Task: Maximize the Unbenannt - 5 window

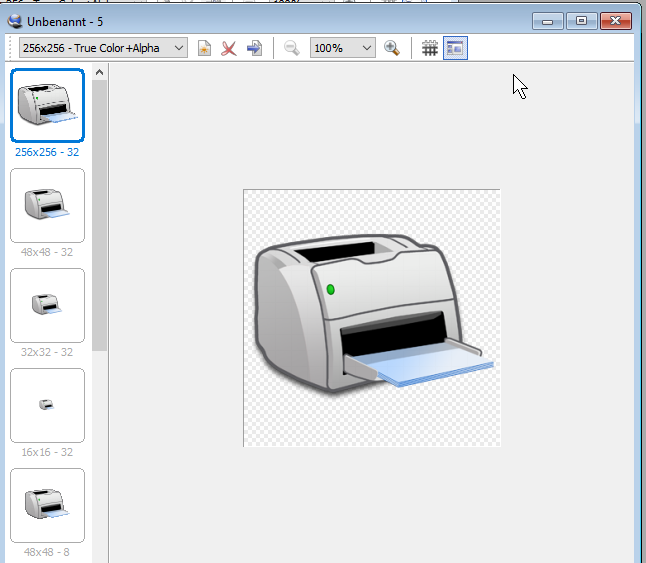Action: click(582, 19)
